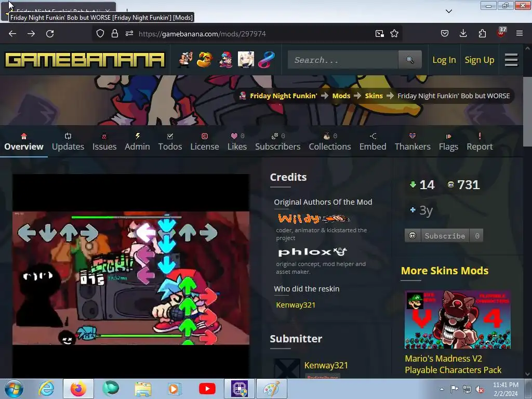Open the License tab
532x399 pixels.
(x=205, y=142)
